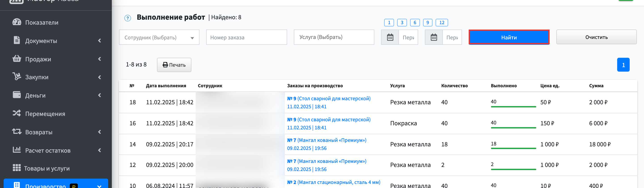Click the Печать print button
644x188 pixels.
click(174, 65)
